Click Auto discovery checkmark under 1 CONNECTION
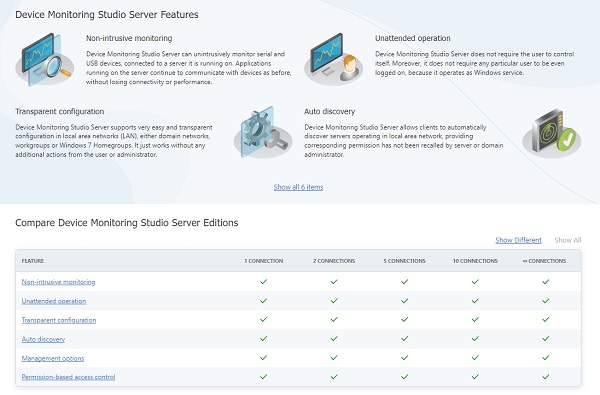This screenshot has width=600, height=395. [263, 338]
